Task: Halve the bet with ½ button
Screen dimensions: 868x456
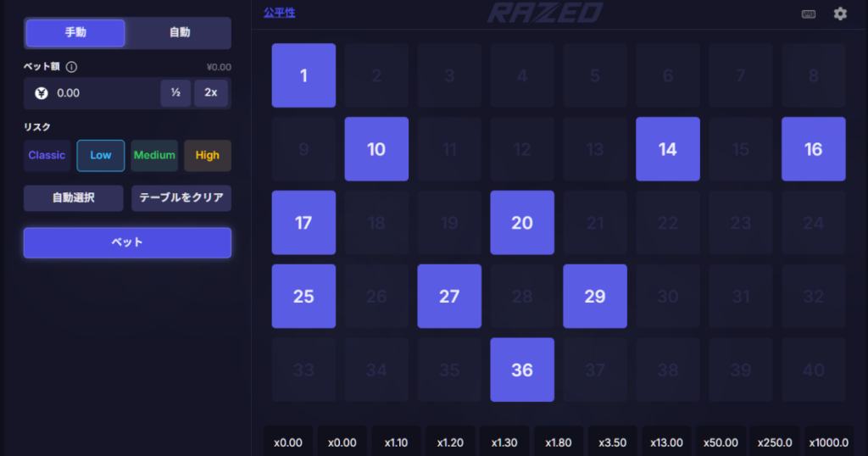Action: coord(175,93)
